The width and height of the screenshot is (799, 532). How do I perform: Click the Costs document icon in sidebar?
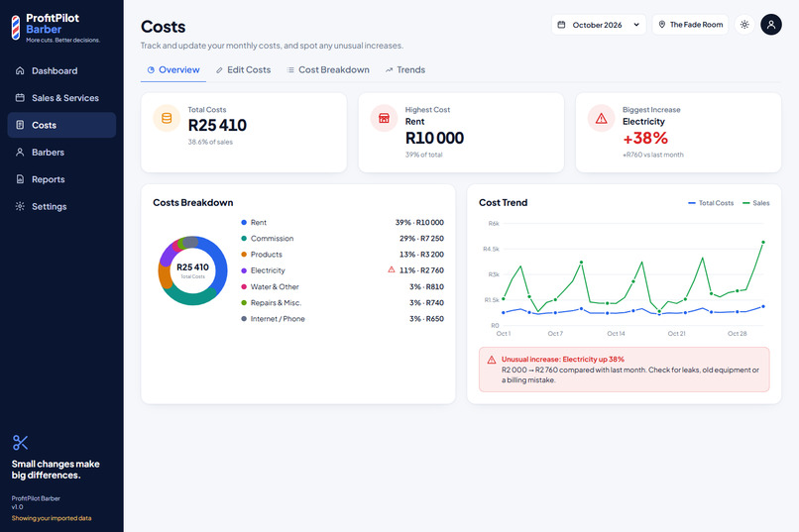[x=20, y=125]
